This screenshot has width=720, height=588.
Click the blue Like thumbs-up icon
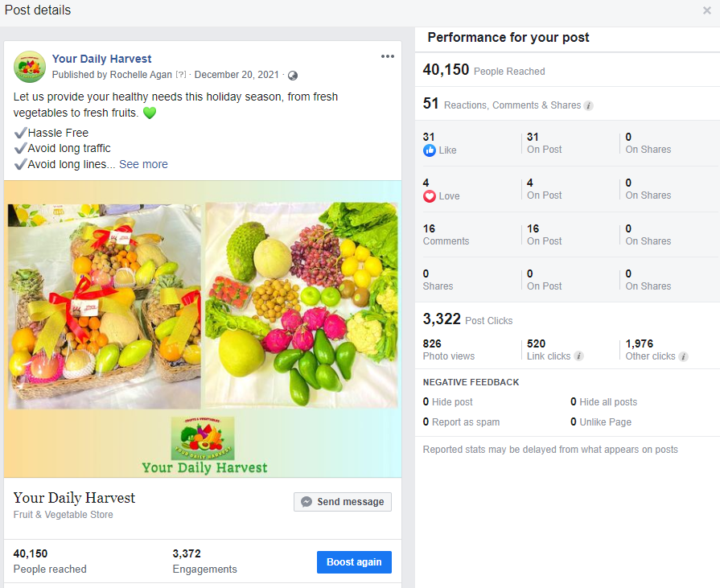pyautogui.click(x=429, y=150)
